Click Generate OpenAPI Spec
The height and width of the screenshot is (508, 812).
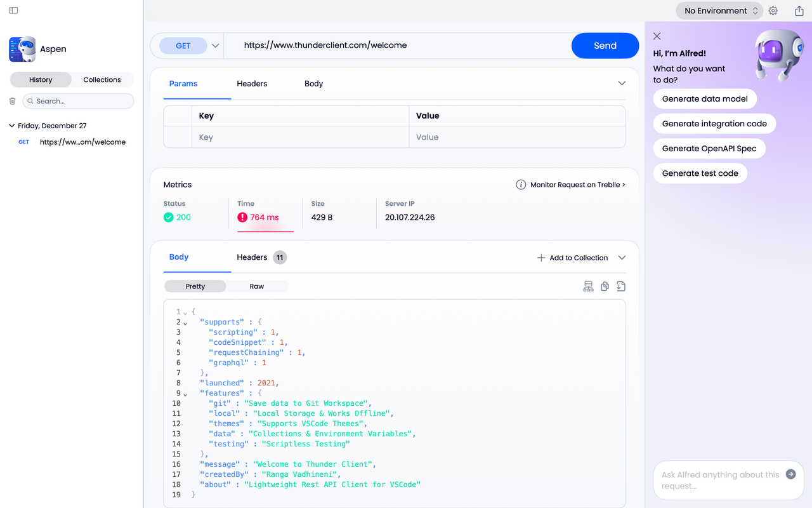click(709, 148)
